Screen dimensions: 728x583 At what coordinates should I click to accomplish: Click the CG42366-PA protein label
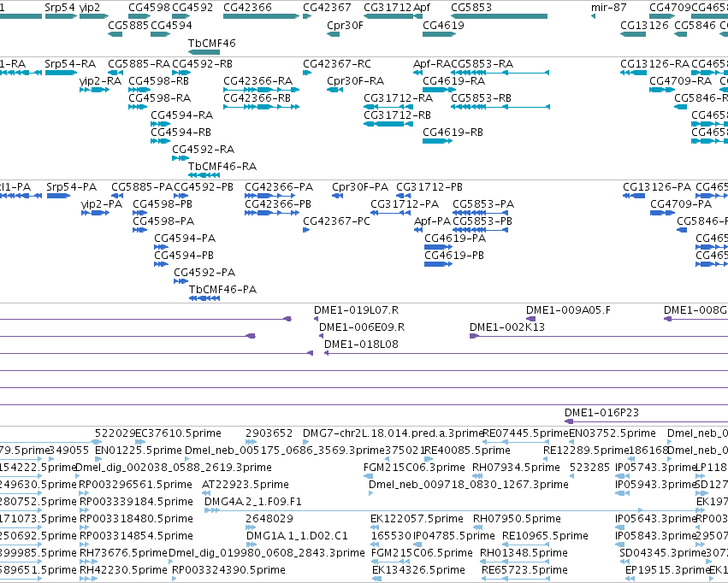click(x=279, y=187)
